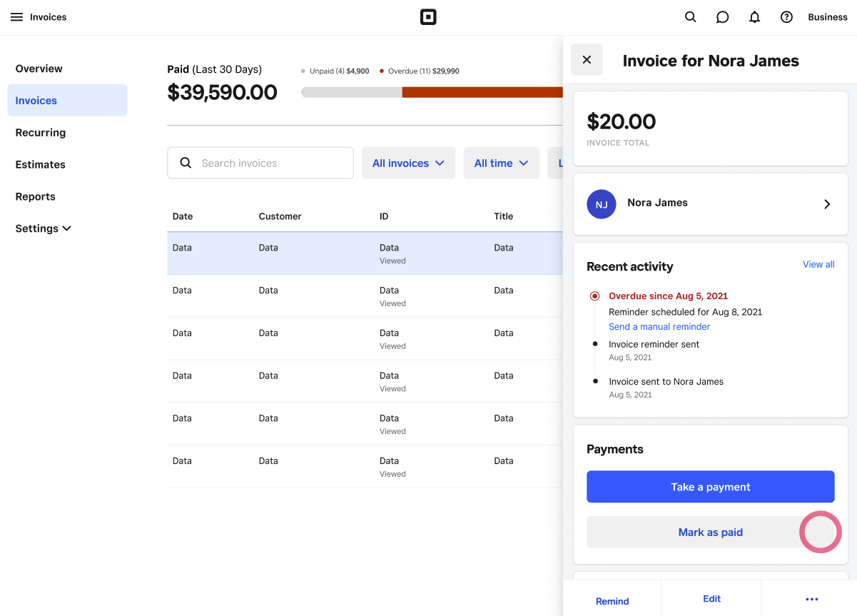Open Nora James customer details chevron
The width and height of the screenshot is (857, 616).
pos(827,204)
